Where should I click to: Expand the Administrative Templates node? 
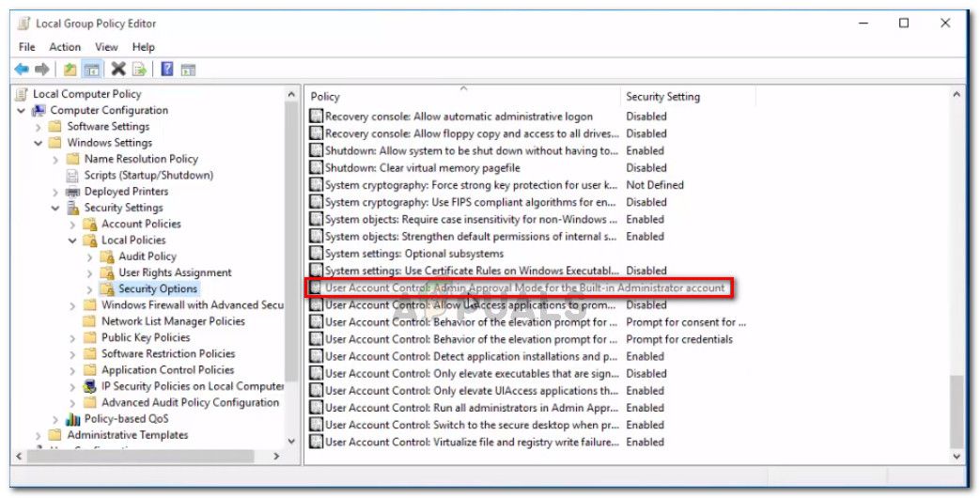39,436
